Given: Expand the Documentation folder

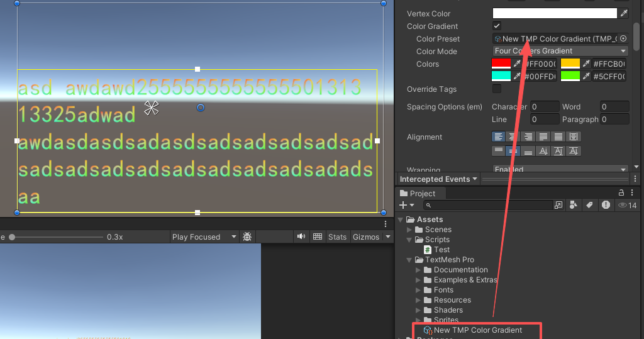Looking at the screenshot, I should 418,270.
